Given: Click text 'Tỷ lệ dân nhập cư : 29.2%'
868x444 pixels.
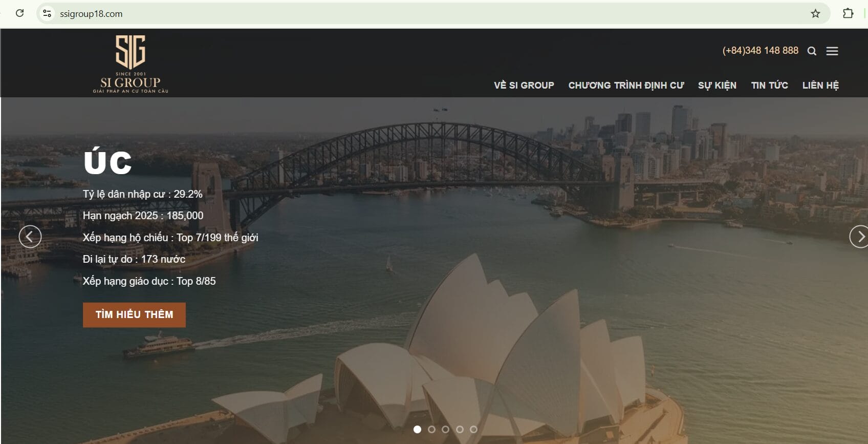Looking at the screenshot, I should [142, 194].
